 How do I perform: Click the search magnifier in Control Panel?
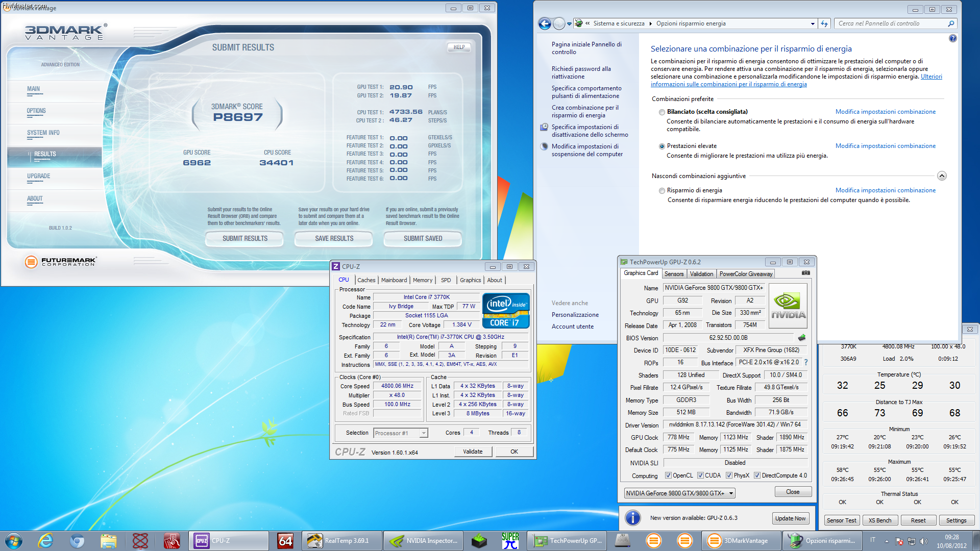[x=951, y=23]
